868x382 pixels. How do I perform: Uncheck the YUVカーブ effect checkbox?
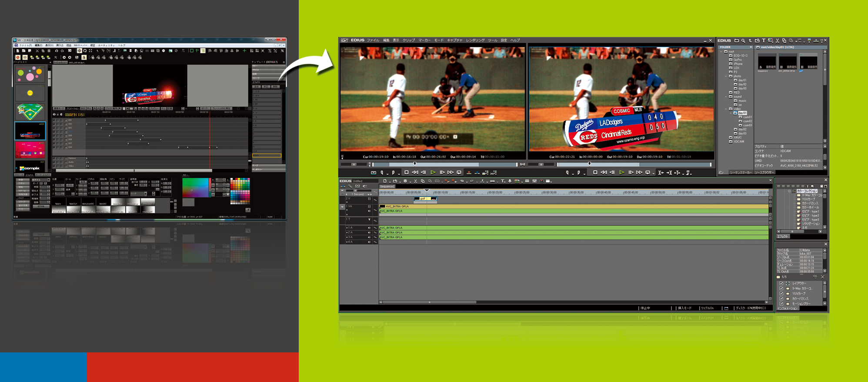pos(781,294)
